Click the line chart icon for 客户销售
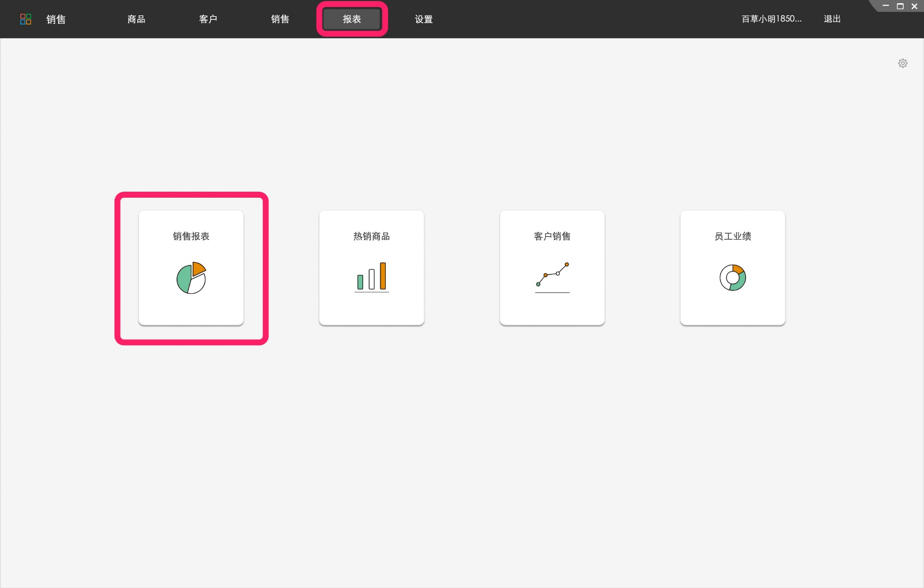Viewport: 924px width, 588px height. 552,277
